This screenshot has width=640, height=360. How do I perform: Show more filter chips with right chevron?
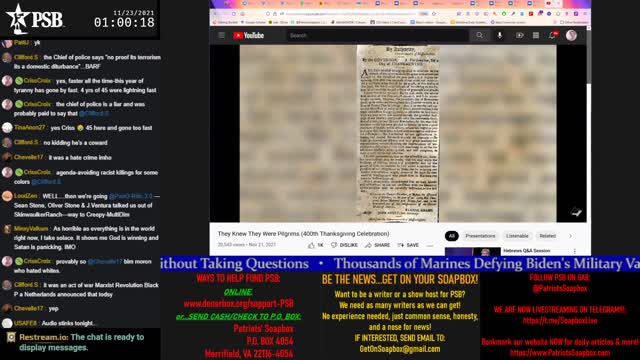(570, 236)
